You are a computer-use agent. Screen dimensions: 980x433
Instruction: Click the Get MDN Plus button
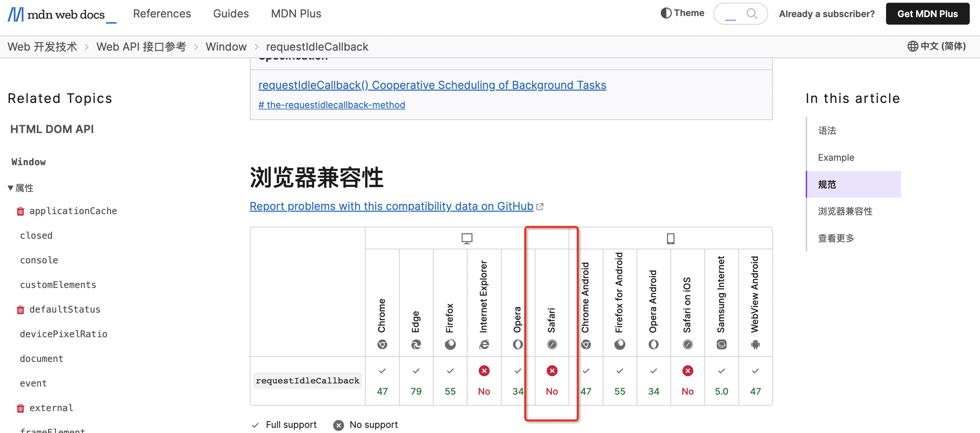coord(927,14)
